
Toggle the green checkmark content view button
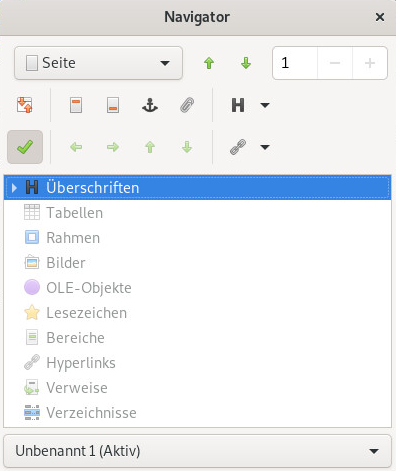point(25,147)
